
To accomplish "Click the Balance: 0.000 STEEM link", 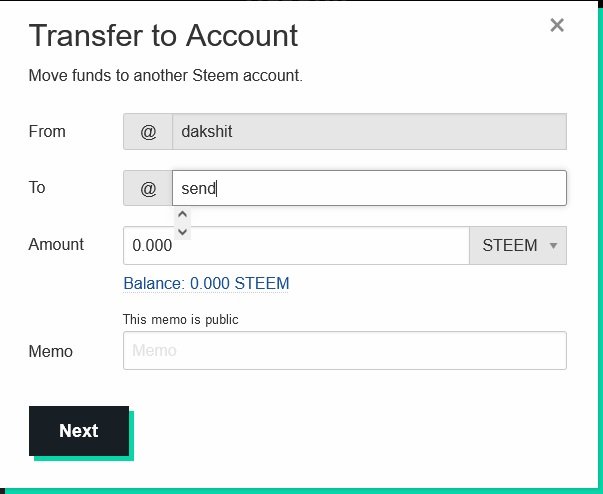I will [x=206, y=283].
